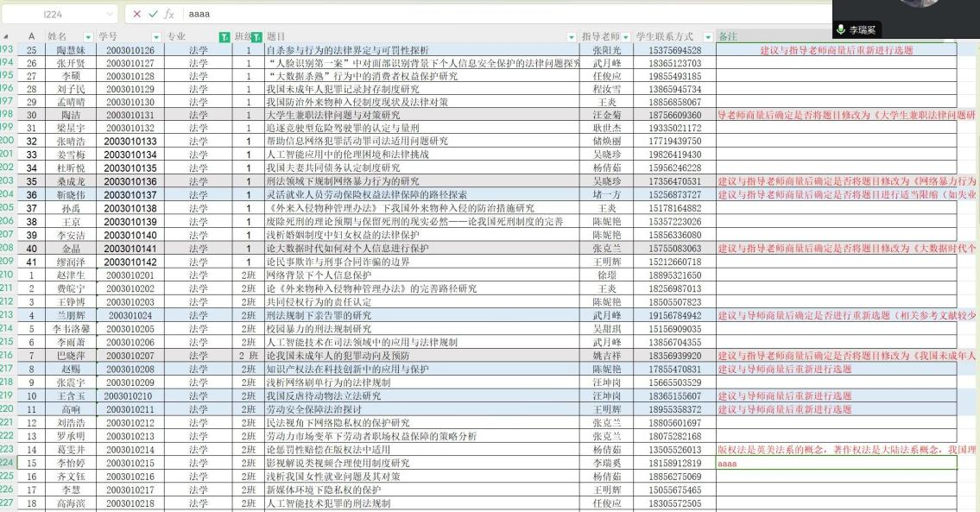Select topic 影视解说类视频合理使用制度研究
980x512 pixels.
point(422,464)
